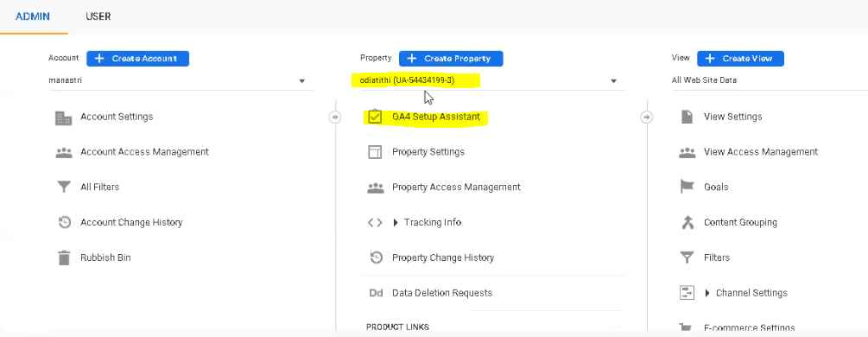The height and width of the screenshot is (337, 868).
Task: Open the Channel Settings label
Action: 751,293
